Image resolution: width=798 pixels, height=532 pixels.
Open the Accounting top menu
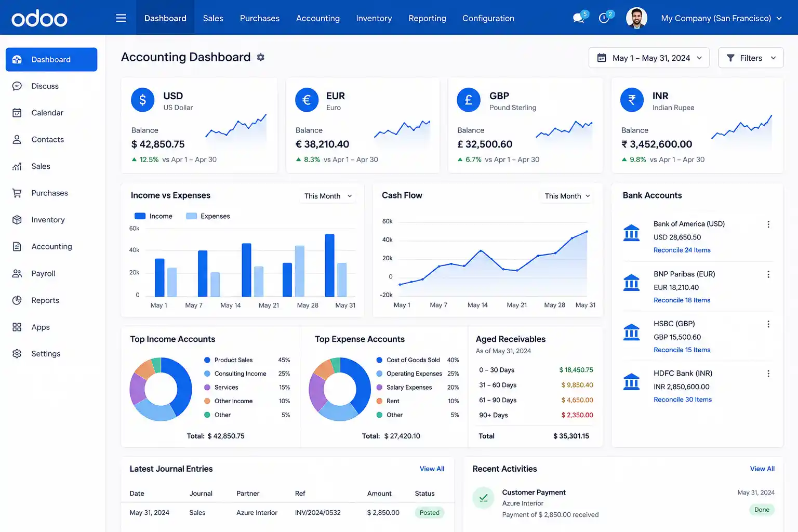pyautogui.click(x=318, y=18)
